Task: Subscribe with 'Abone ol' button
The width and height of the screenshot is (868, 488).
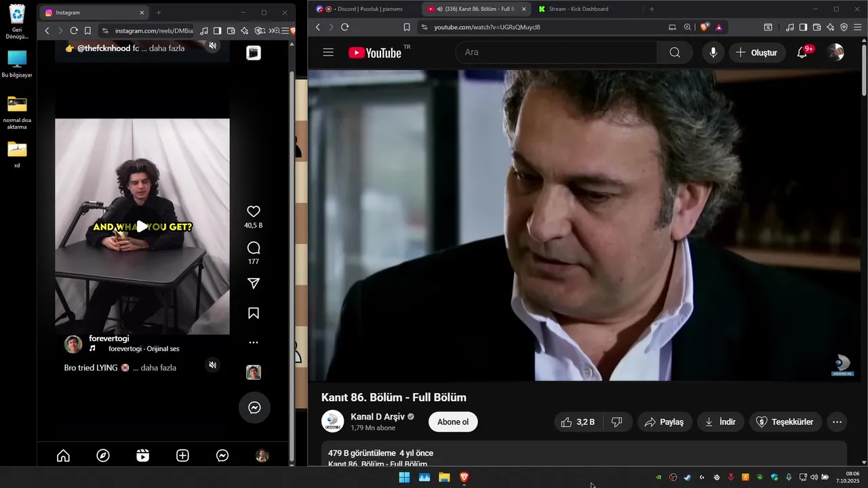Action: (453, 422)
